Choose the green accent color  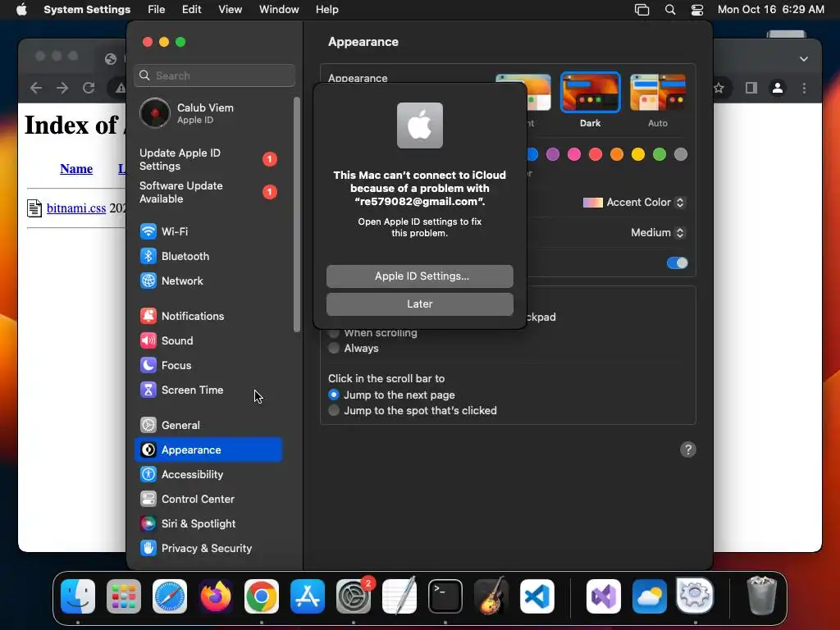[660, 155]
